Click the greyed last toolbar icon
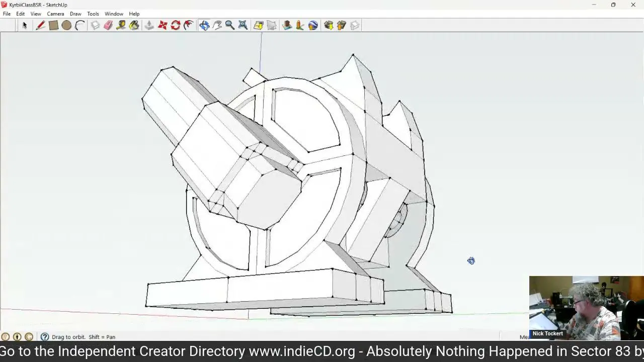 point(355,25)
